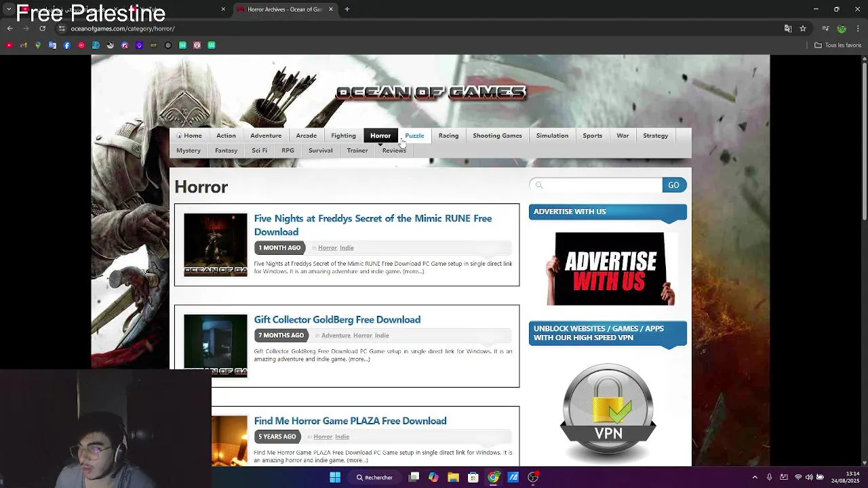The image size is (868, 488).
Task: Open Microsoft Store from the taskbar
Action: point(473,477)
